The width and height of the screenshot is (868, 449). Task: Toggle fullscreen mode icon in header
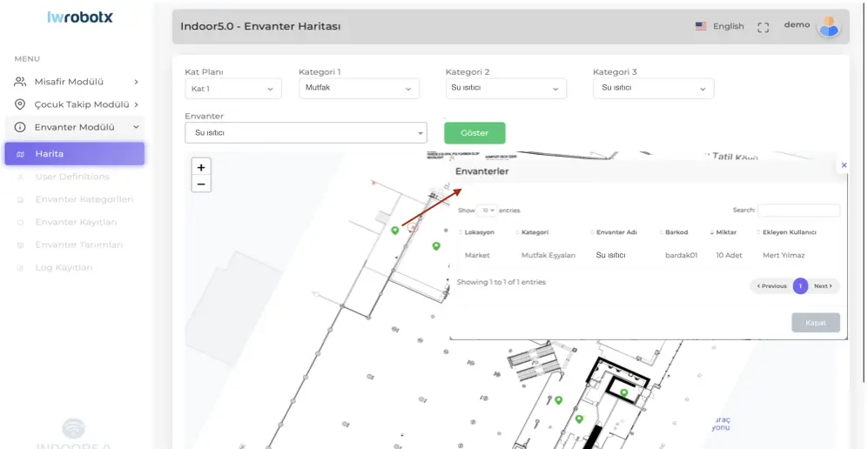coord(763,27)
